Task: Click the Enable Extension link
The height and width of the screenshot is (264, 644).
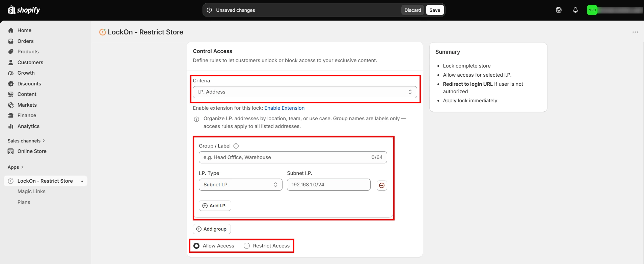Action: click(285, 108)
